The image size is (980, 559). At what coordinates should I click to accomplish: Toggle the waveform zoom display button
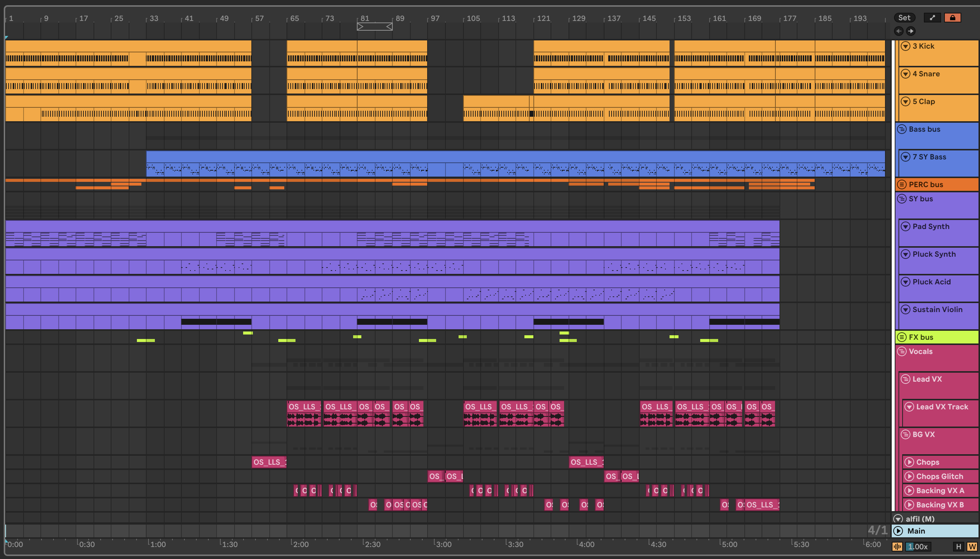[x=897, y=546]
